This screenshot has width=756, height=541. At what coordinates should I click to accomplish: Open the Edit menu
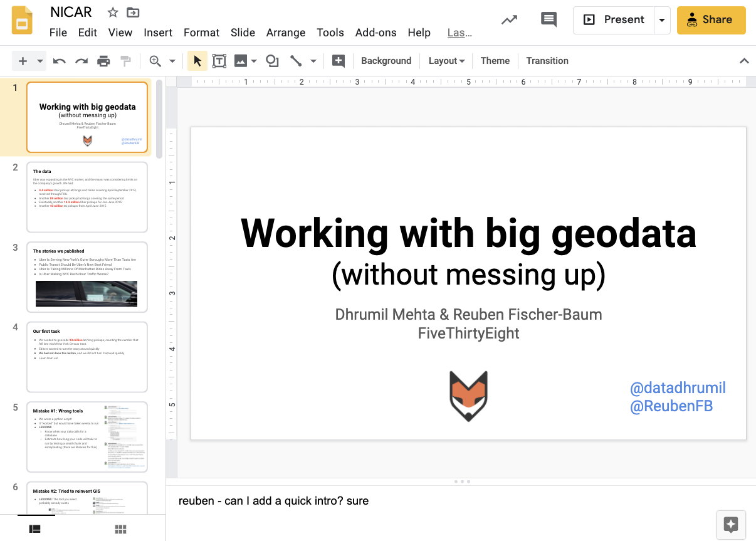coord(88,33)
